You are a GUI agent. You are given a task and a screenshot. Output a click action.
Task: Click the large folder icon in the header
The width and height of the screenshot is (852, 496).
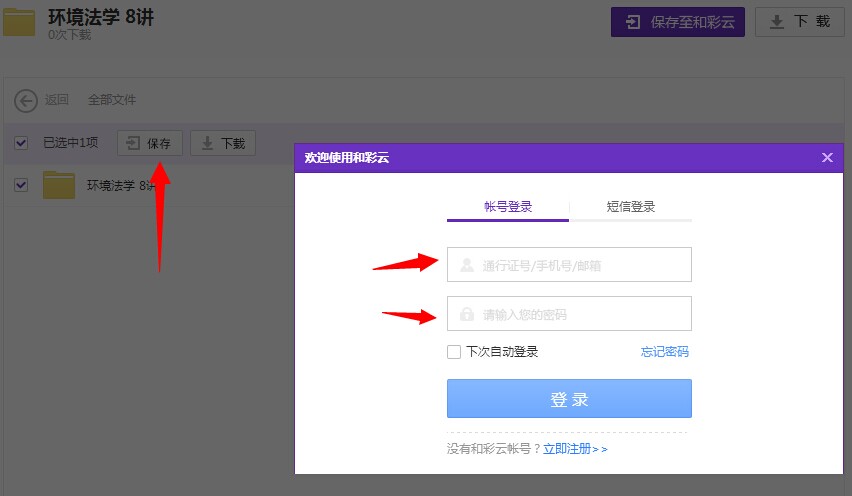tap(19, 22)
